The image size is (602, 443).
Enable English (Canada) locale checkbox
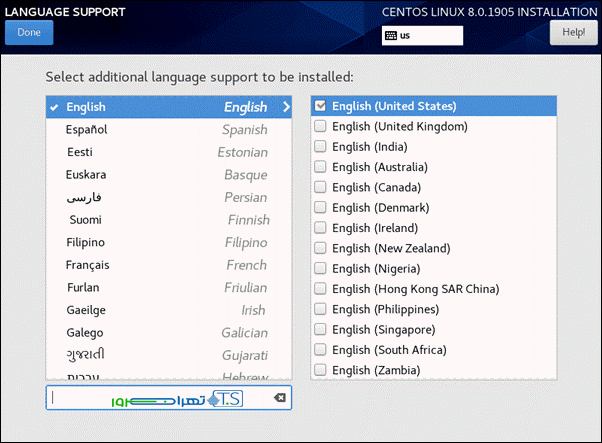pyautogui.click(x=320, y=187)
